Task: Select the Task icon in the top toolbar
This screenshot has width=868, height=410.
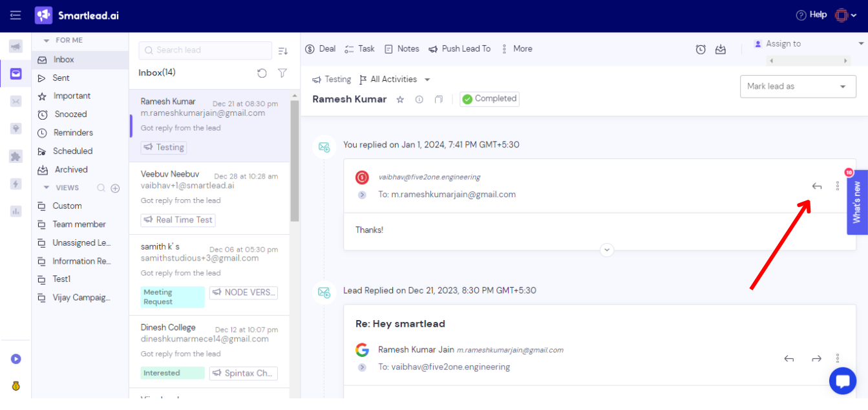Action: pyautogui.click(x=359, y=49)
